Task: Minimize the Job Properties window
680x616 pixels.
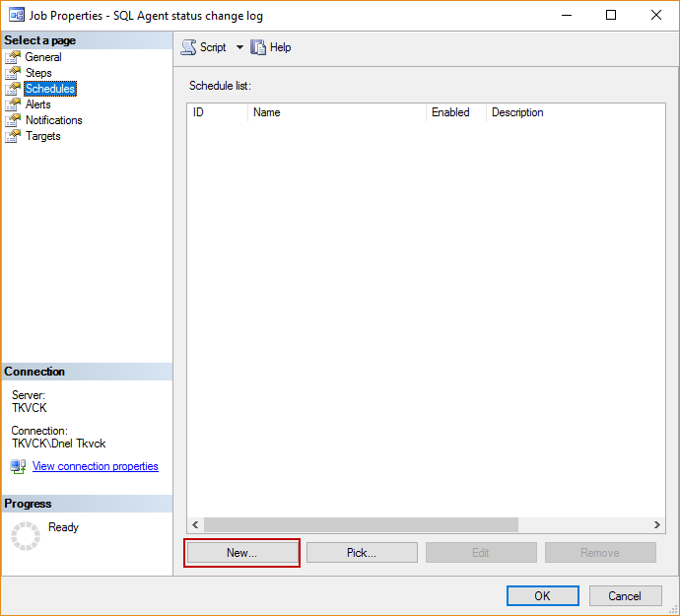Action: pyautogui.click(x=567, y=15)
